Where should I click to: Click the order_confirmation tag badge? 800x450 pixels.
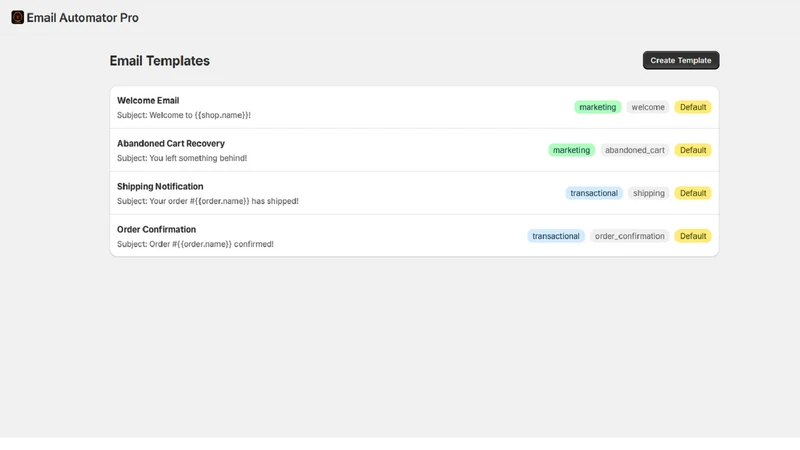(x=630, y=236)
